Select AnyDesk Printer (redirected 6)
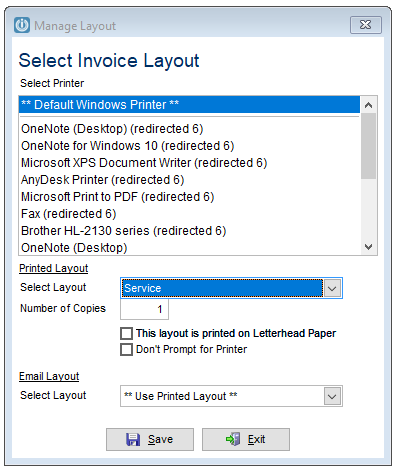 [189, 180]
